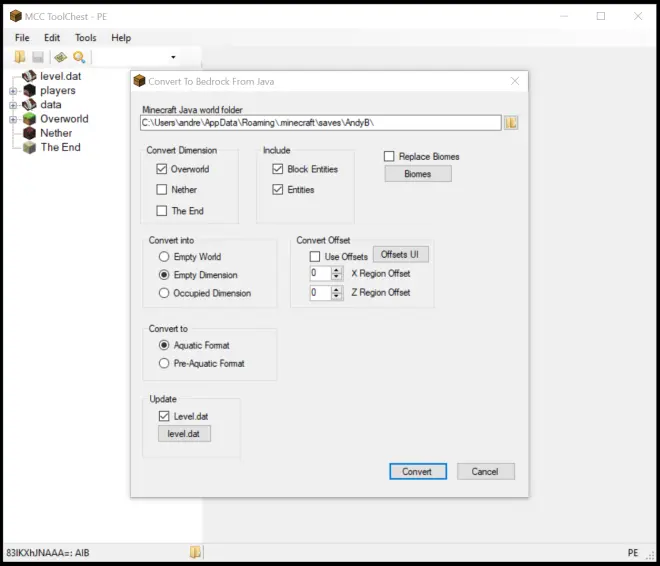660x566 pixels.
Task: Maximize the MCC ToolChest window
Action: pyautogui.click(x=601, y=16)
